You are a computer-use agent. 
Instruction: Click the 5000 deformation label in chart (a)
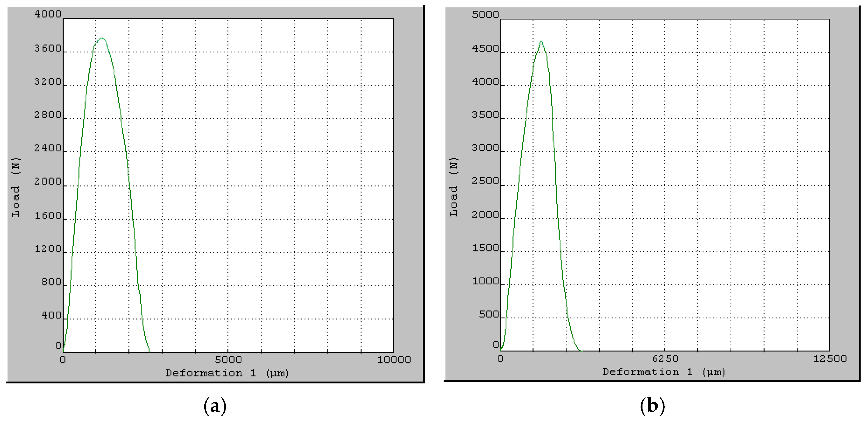(229, 360)
